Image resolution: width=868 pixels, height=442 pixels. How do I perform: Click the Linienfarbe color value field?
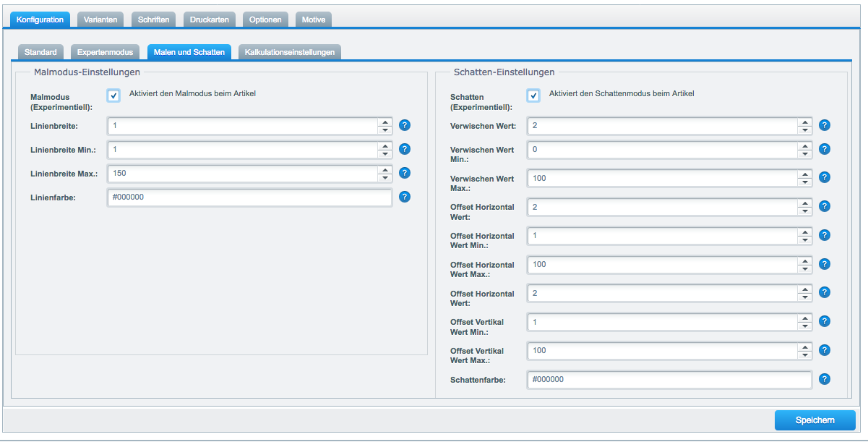[x=249, y=197]
